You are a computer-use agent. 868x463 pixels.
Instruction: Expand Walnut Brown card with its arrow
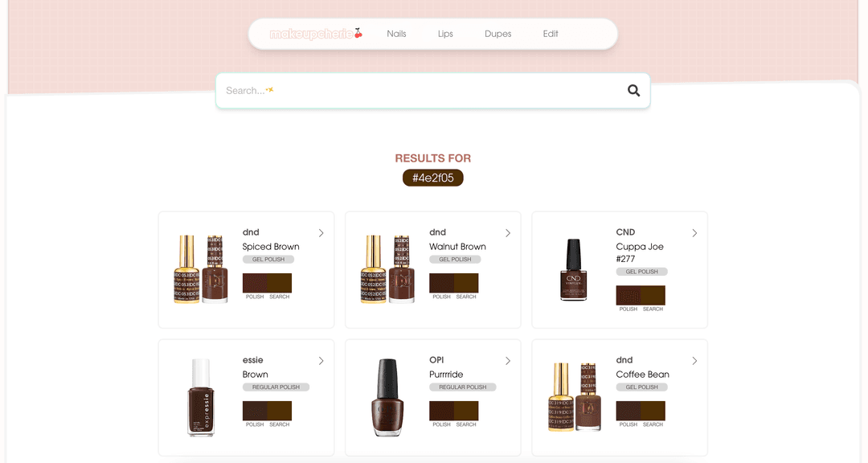click(x=507, y=233)
